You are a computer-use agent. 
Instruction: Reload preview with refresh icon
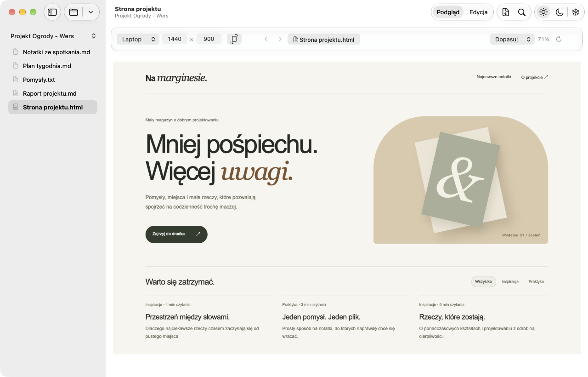coord(559,39)
